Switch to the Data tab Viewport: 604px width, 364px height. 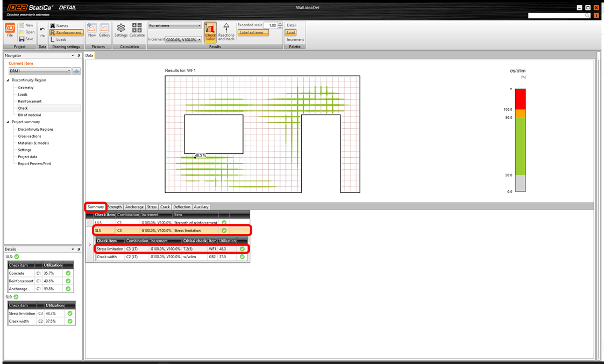89,55
